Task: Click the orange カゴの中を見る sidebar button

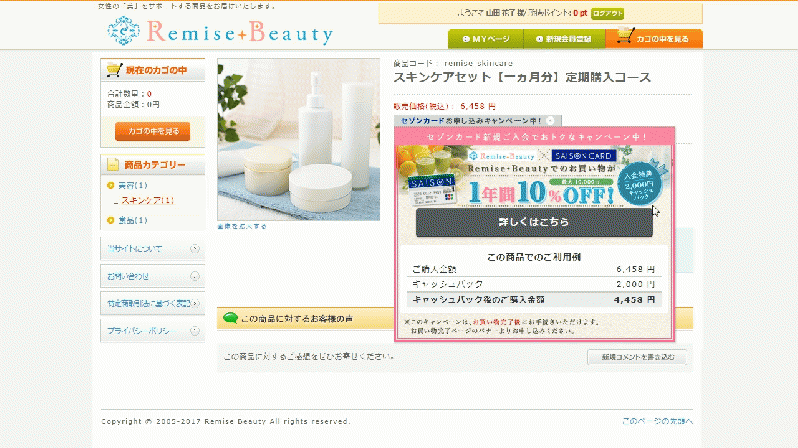Action: click(x=152, y=131)
